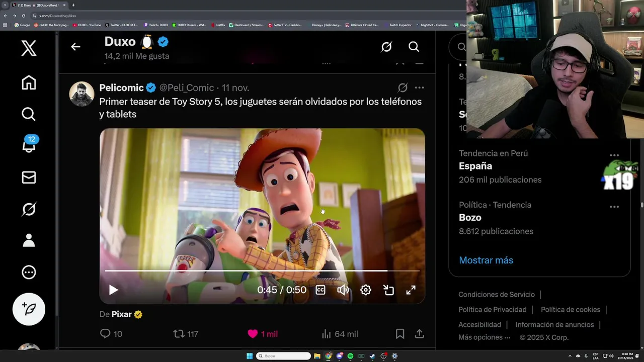Open Política de cookies link
Viewport: 644px width, 362px height.
click(x=571, y=310)
